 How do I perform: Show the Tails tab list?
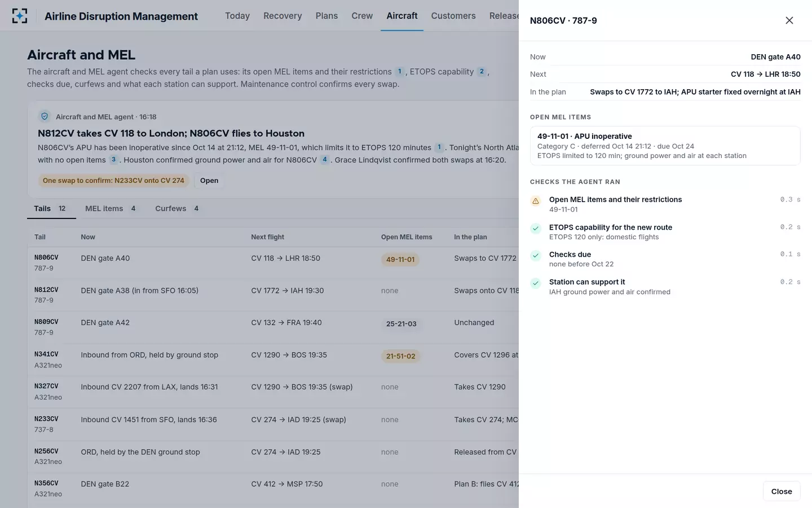pyautogui.click(x=51, y=209)
